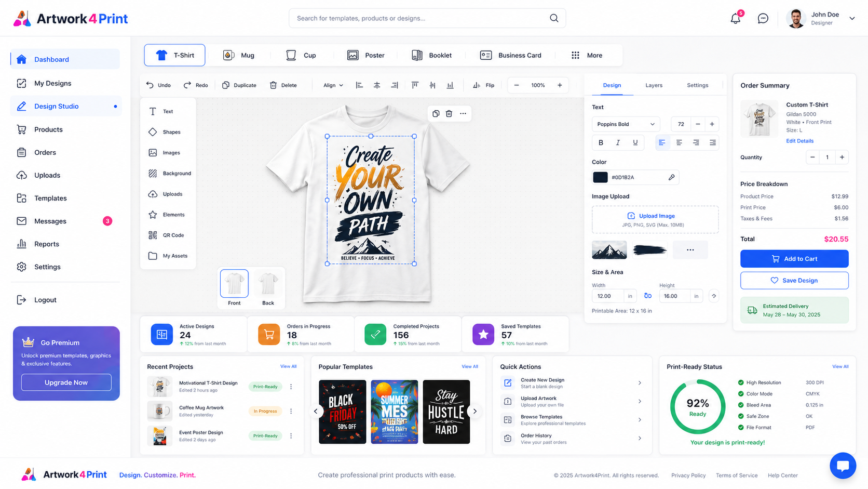This screenshot has width=868, height=489.
Task: Show previous popular templates
Action: pos(316,411)
